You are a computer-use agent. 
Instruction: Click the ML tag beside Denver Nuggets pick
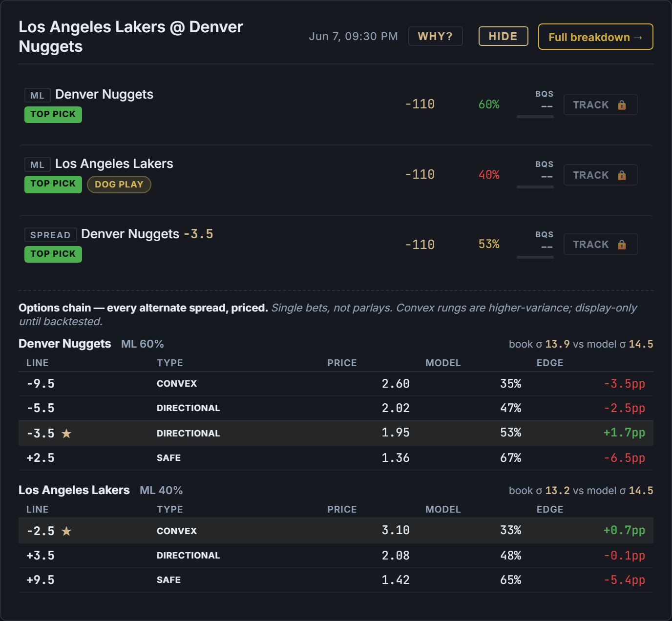point(38,95)
